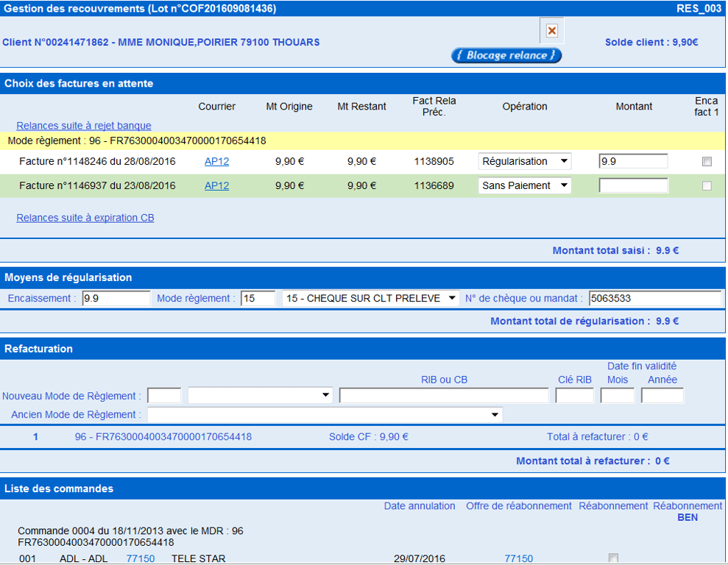Click the empty Montant field for facture 1146937
Viewport: 728px width, 565px height.
[633, 186]
